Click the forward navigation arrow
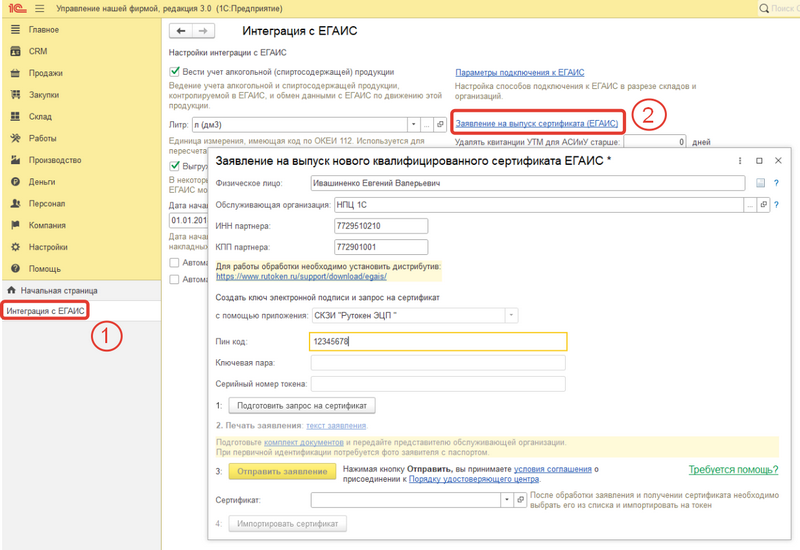This screenshot has width=800, height=550. tap(203, 31)
